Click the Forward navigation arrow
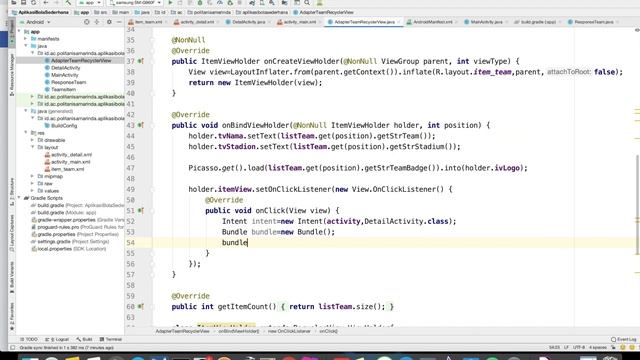Screen dimensions: 640x360 (56, 3)
